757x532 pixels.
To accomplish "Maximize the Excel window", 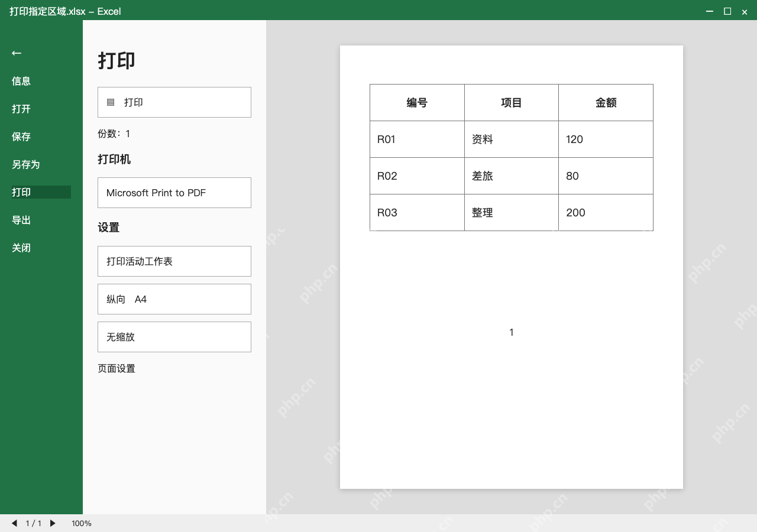I will (727, 11).
